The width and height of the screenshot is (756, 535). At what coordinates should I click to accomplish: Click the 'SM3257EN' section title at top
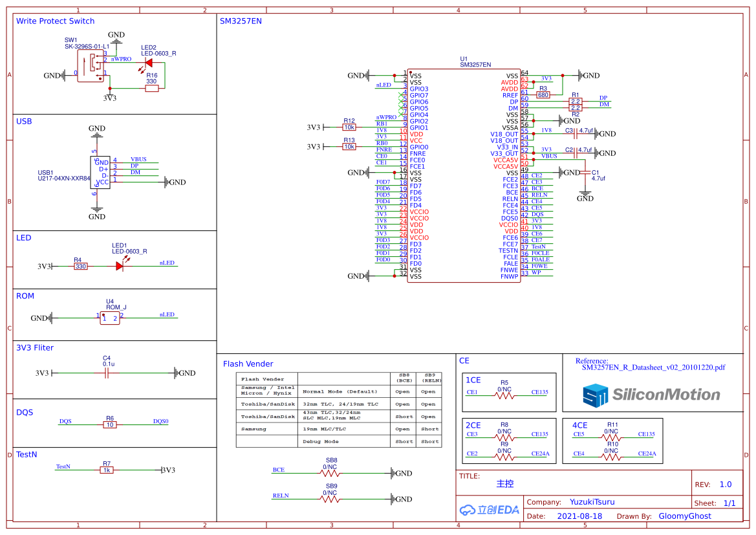click(x=241, y=21)
